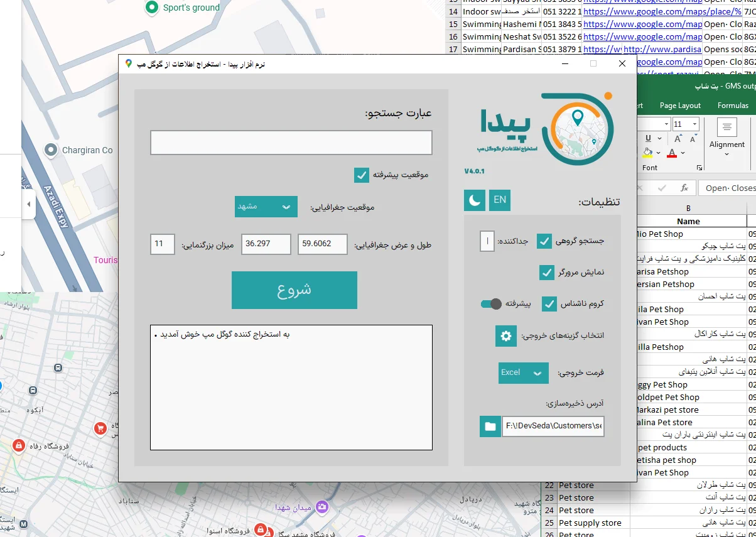Image resolution: width=756 pixels, height=537 pixels.
Task: Click the عبارت جستجو search input field
Action: pyautogui.click(x=291, y=143)
